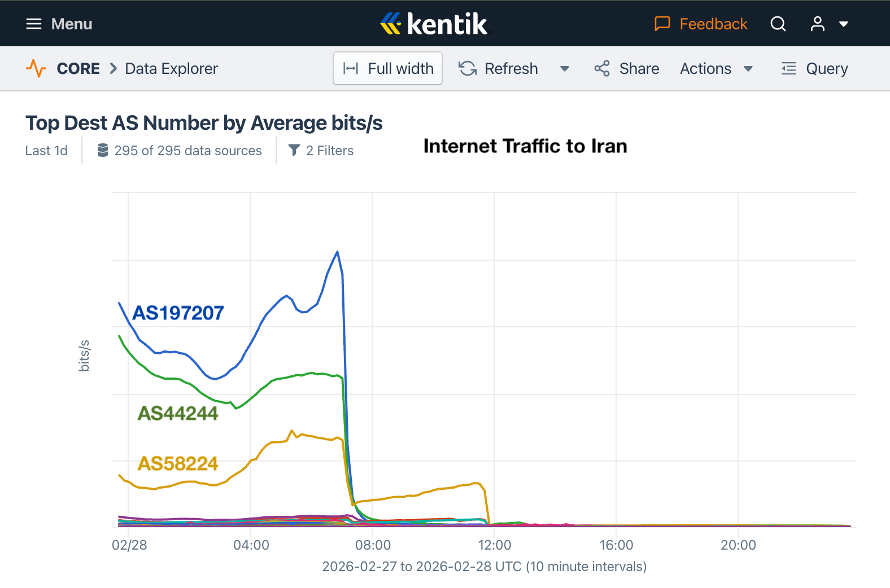Click the Refresh circular arrows icon
Viewport: 890px width, 588px height.
(468, 68)
